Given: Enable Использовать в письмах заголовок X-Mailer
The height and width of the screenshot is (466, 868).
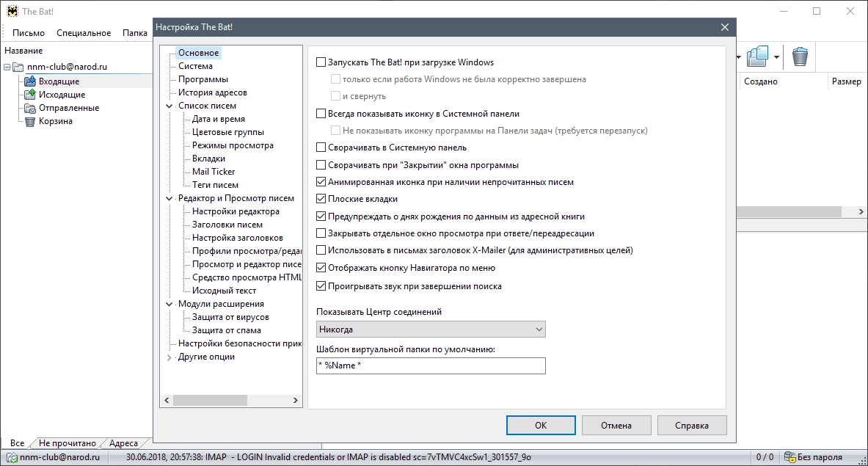Looking at the screenshot, I should pos(321,250).
